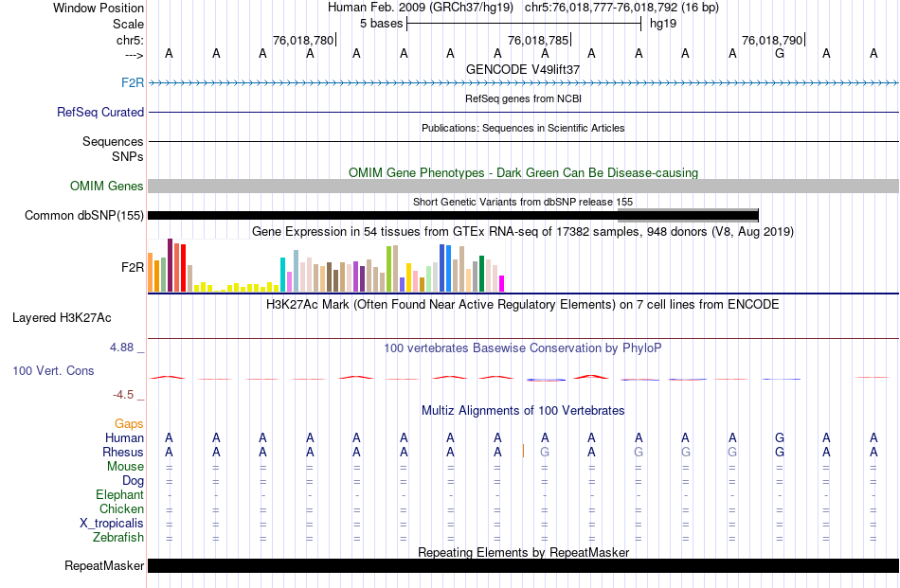Click the Elephant species label
The image size is (900, 588).
pos(119,494)
